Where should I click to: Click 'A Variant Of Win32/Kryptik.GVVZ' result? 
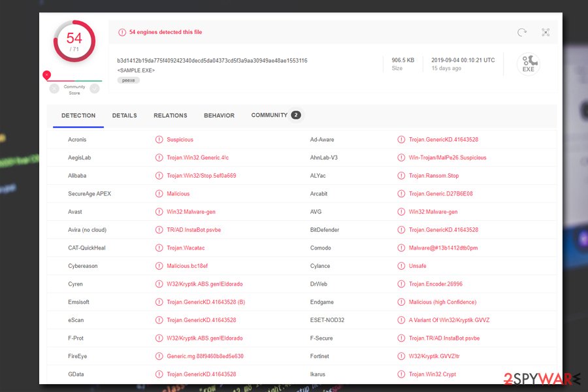click(x=449, y=320)
